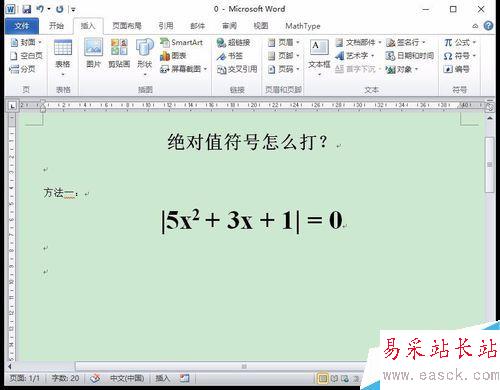Click the text 方法一 in document
Image resolution: width=500 pixels, height=390 pixels.
point(60,193)
